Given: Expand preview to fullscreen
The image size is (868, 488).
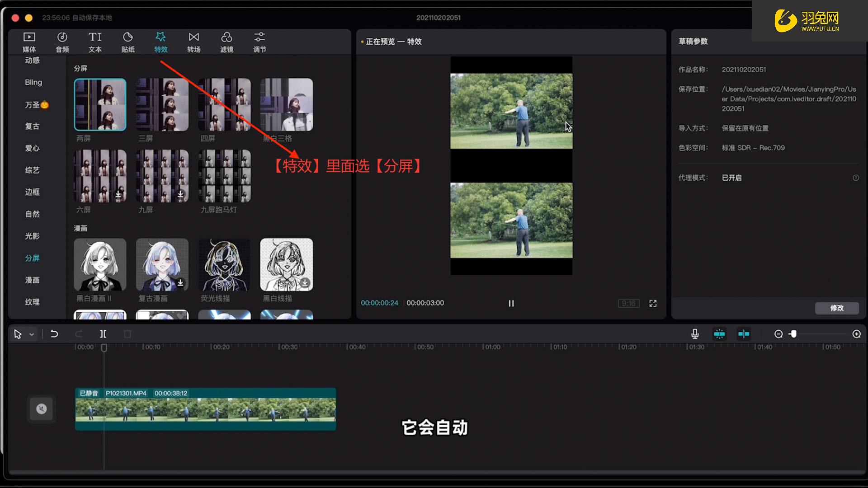Looking at the screenshot, I should tap(653, 303).
